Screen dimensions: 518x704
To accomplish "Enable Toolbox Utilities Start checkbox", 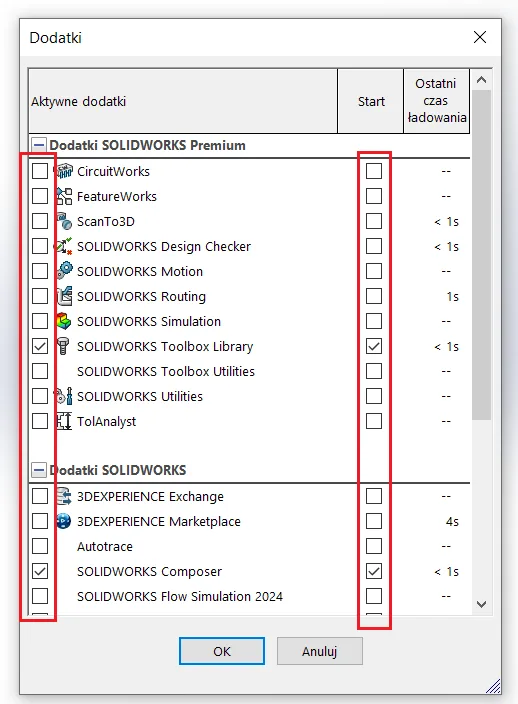I will [374, 371].
